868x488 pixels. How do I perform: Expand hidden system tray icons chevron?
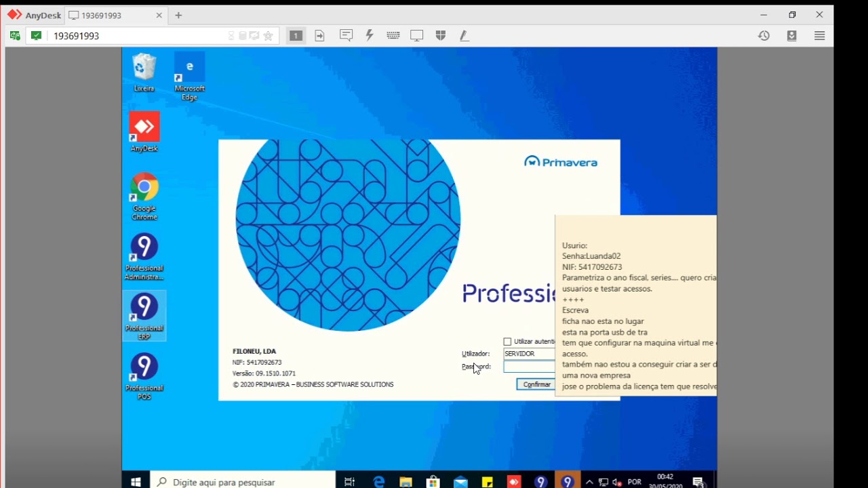click(589, 482)
